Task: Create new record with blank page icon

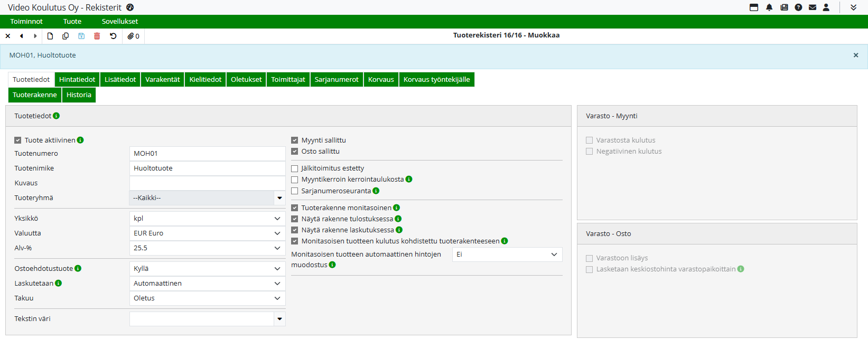Action: coord(50,36)
